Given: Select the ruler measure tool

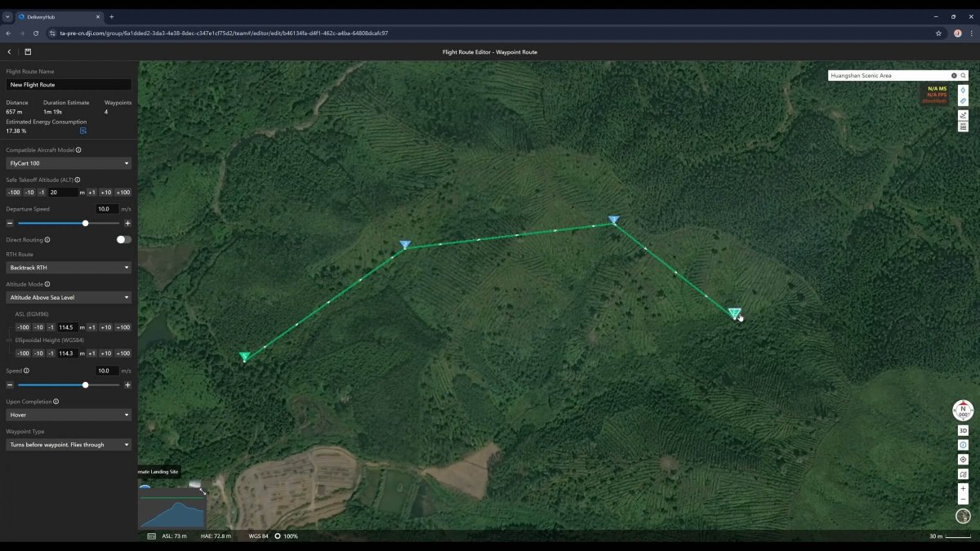Looking at the screenshot, I should coord(964,101).
